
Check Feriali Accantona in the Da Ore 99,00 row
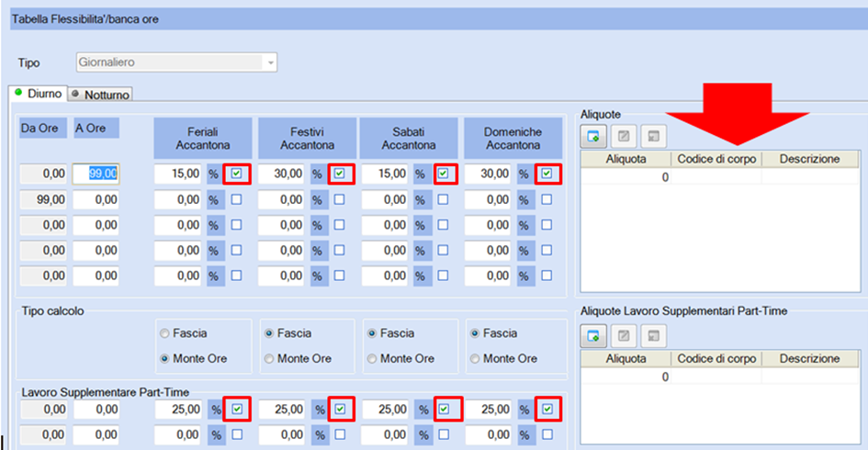[236, 199]
